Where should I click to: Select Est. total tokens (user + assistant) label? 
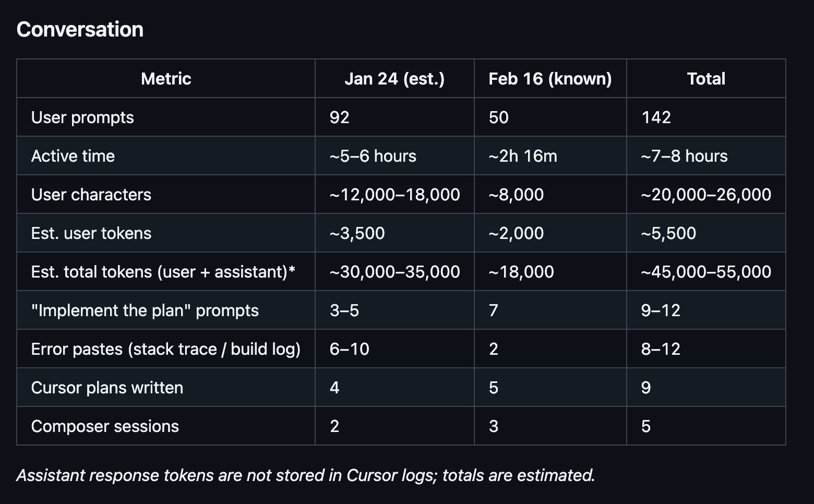click(163, 272)
